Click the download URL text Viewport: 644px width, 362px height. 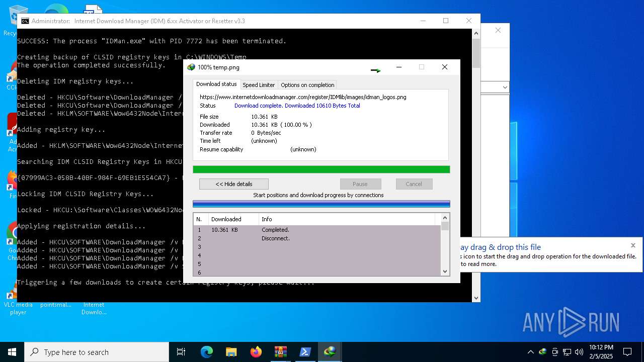(303, 97)
